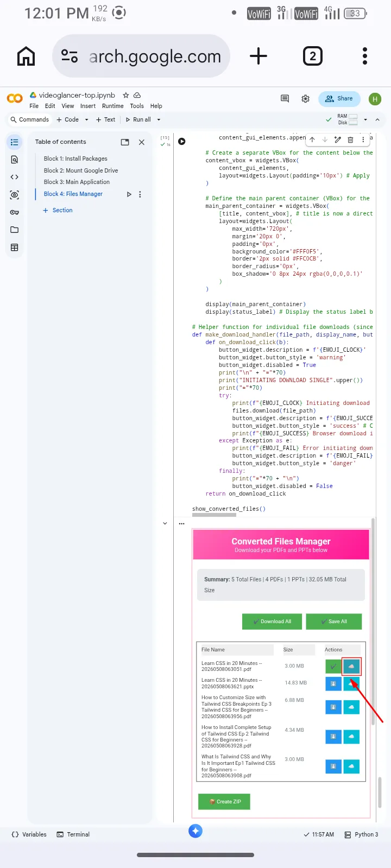Viewport: 391px width, 868px height.
Task: Tap the site settings icon in address bar
Action: pos(70,56)
